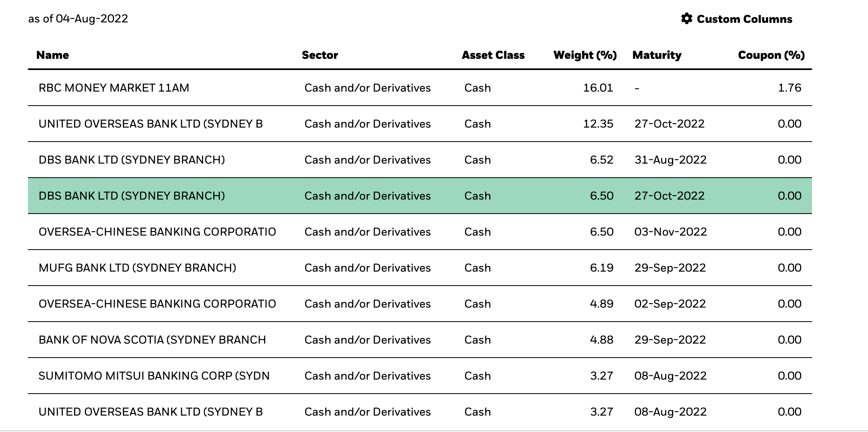Sort holdings by Weight (%) header
This screenshot has width=868, height=432.
point(585,55)
